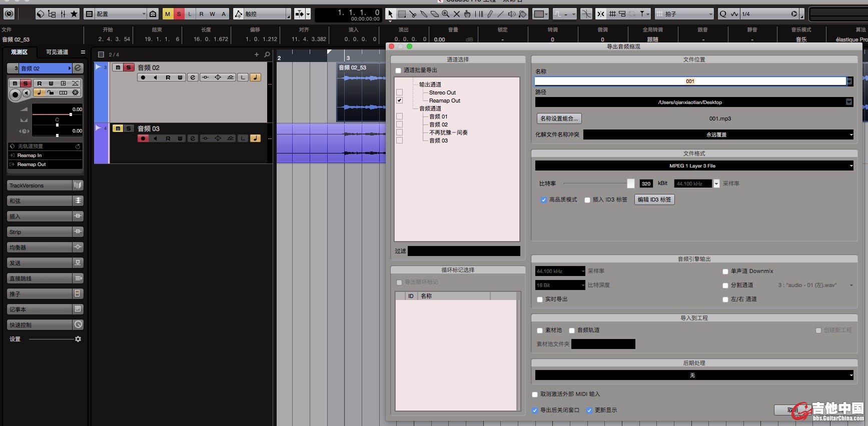Click record enable on track 音频 03
This screenshot has height=426, width=868.
pyautogui.click(x=143, y=138)
